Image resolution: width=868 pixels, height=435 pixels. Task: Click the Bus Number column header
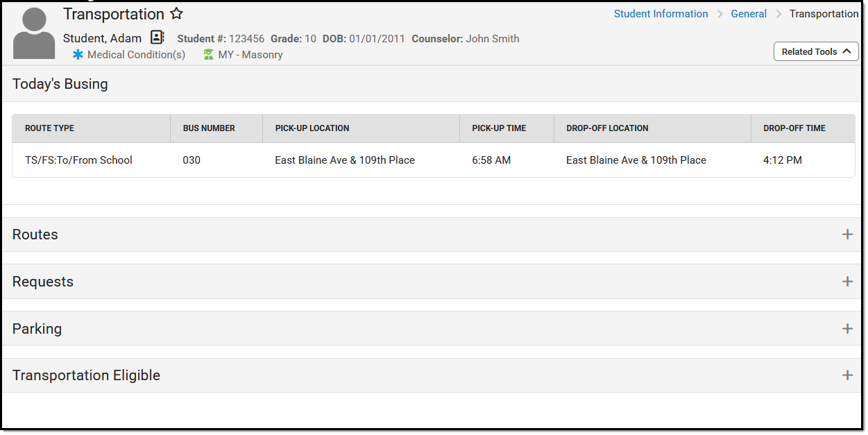click(x=210, y=128)
